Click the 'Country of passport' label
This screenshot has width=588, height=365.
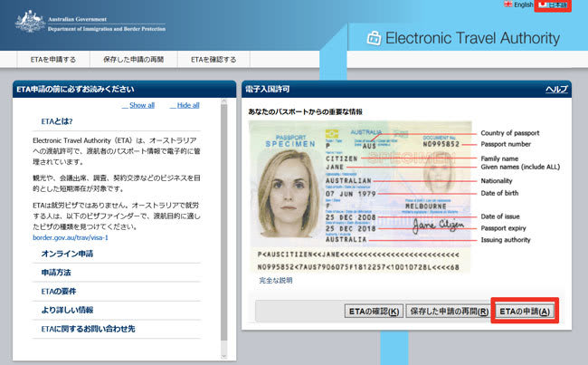tap(510, 133)
